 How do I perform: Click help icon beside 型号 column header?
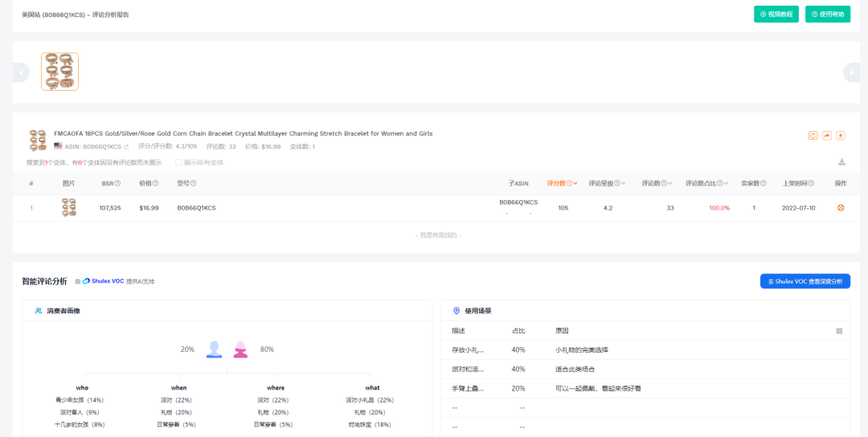(x=193, y=183)
